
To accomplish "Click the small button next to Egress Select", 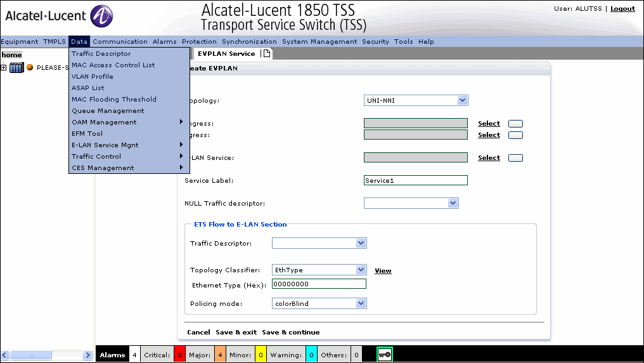I will pos(515,135).
